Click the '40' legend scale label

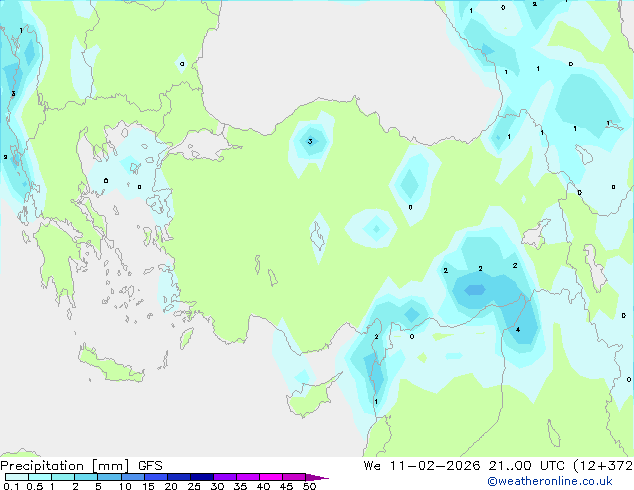263,486
